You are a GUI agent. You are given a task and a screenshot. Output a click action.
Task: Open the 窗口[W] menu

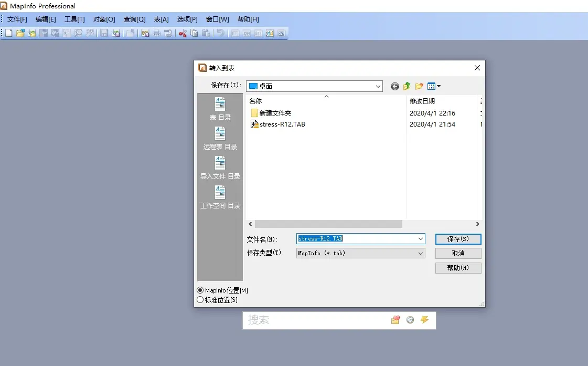point(218,19)
